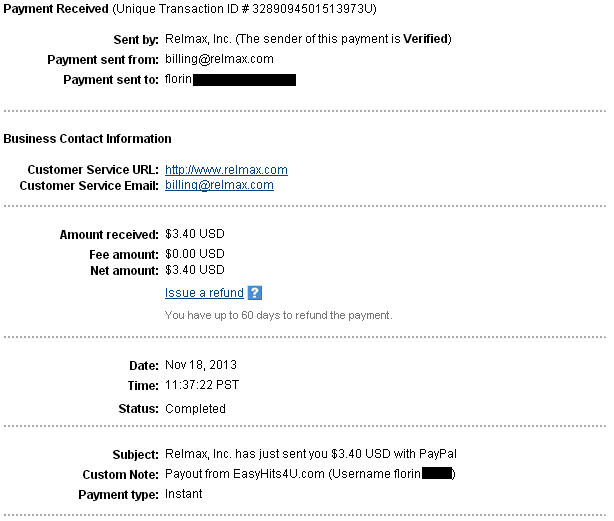The image size is (614, 521).
Task: Click the 60 days refund notice text
Action: (x=278, y=315)
